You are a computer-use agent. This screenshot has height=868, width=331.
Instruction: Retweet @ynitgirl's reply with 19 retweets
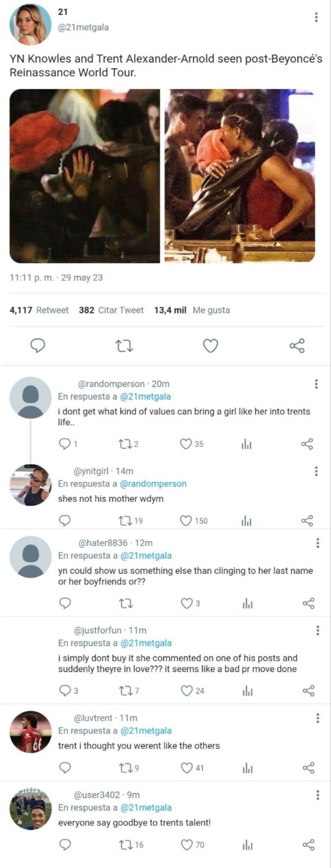pyautogui.click(x=124, y=521)
